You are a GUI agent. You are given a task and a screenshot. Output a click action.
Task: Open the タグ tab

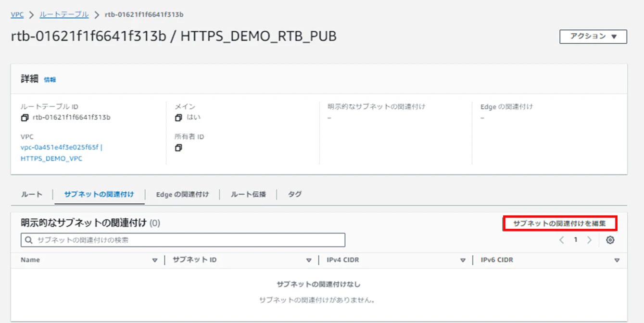(295, 194)
